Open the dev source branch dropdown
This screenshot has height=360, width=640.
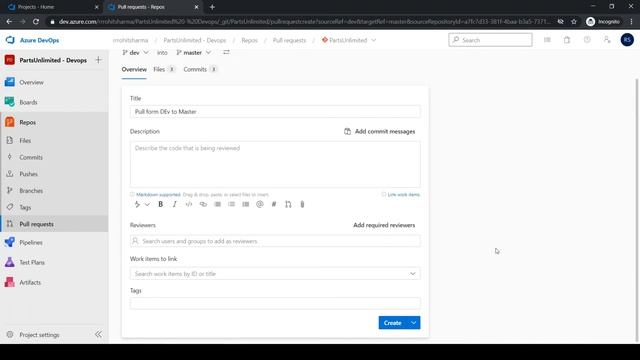[x=135, y=52]
